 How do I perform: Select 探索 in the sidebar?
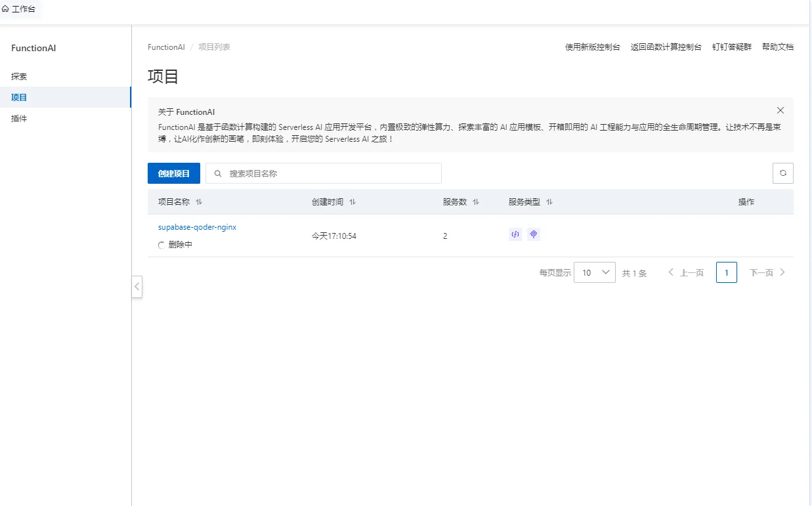point(18,76)
